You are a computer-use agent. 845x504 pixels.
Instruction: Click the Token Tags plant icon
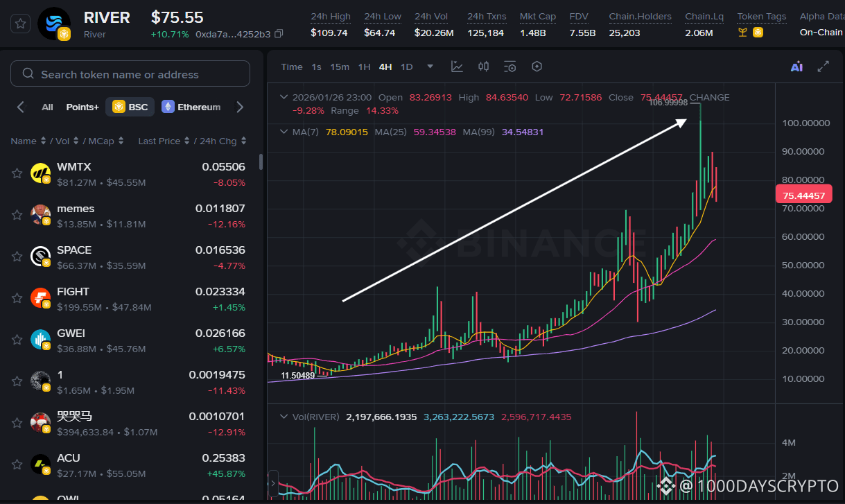743,32
